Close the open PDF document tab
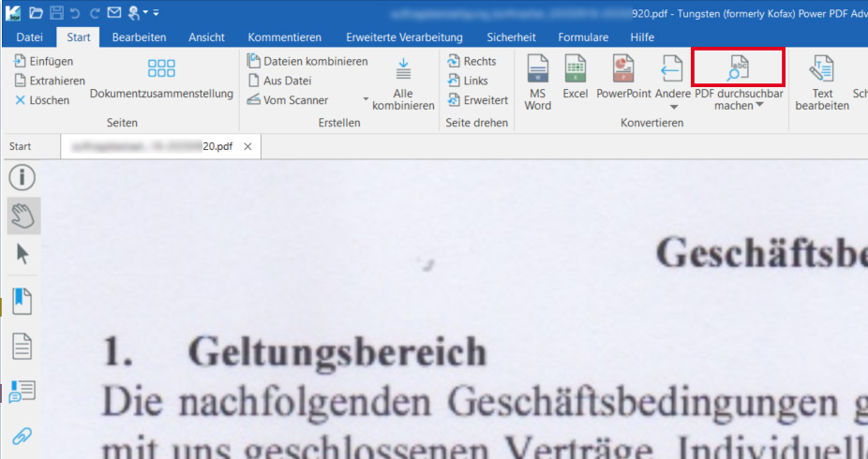868x459 pixels. (x=247, y=147)
